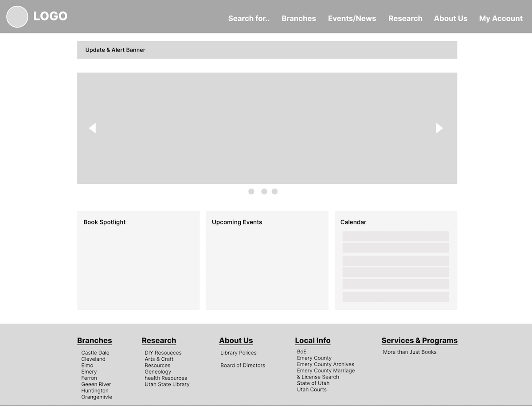The width and height of the screenshot is (532, 406).
Task: Open the Library Polices page
Action: pyautogui.click(x=239, y=352)
